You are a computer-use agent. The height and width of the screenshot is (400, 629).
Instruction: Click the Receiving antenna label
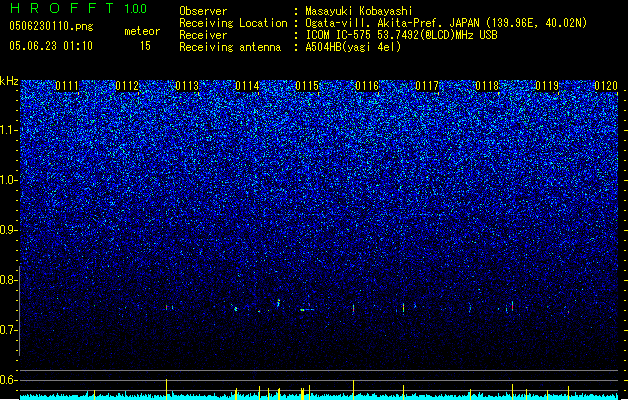pos(230,47)
